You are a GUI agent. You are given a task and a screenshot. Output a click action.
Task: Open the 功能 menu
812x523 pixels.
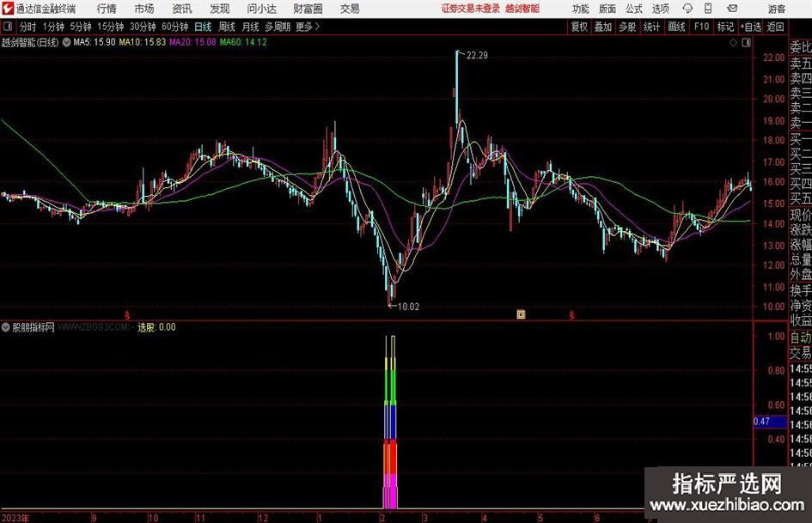[581, 9]
